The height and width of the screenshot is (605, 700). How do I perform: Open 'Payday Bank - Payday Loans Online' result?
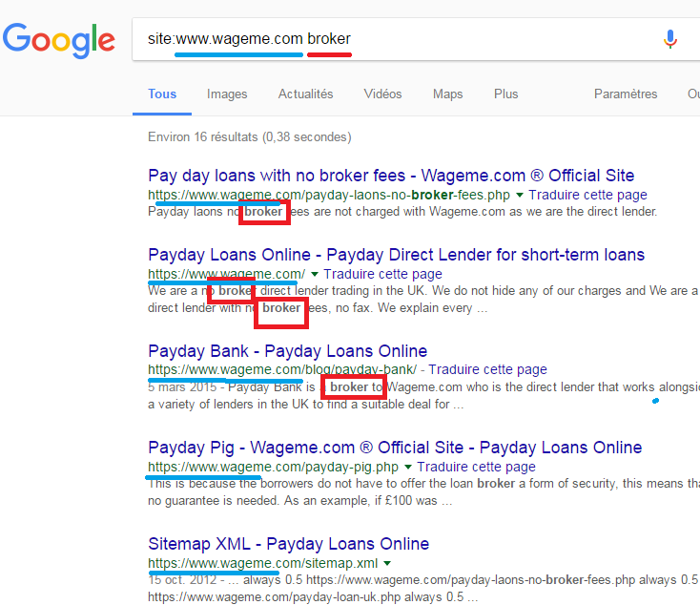tap(287, 351)
